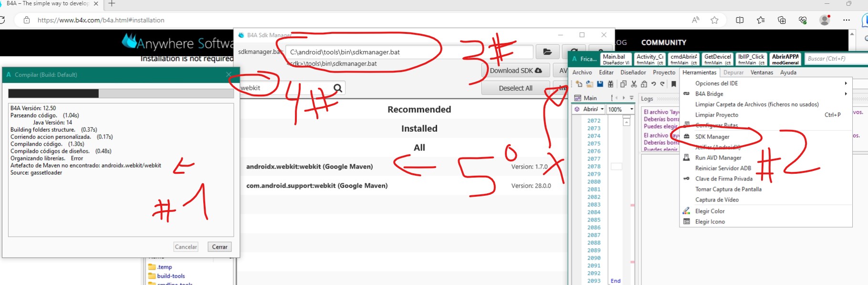Click the site info lock icon in Edge
This screenshot has height=285, width=868.
[27, 20]
